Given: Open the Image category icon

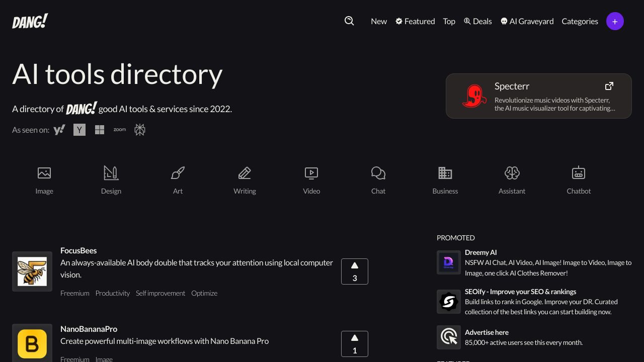Looking at the screenshot, I should (44, 173).
